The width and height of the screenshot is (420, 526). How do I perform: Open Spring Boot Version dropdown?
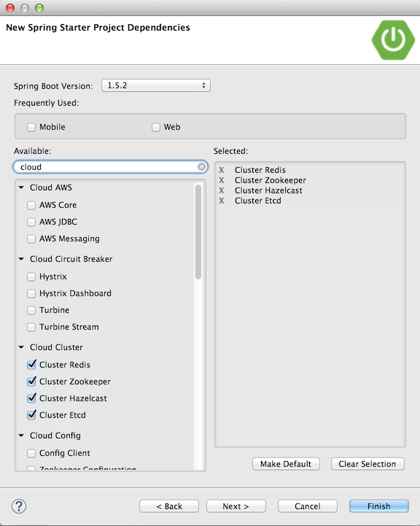pos(156,85)
